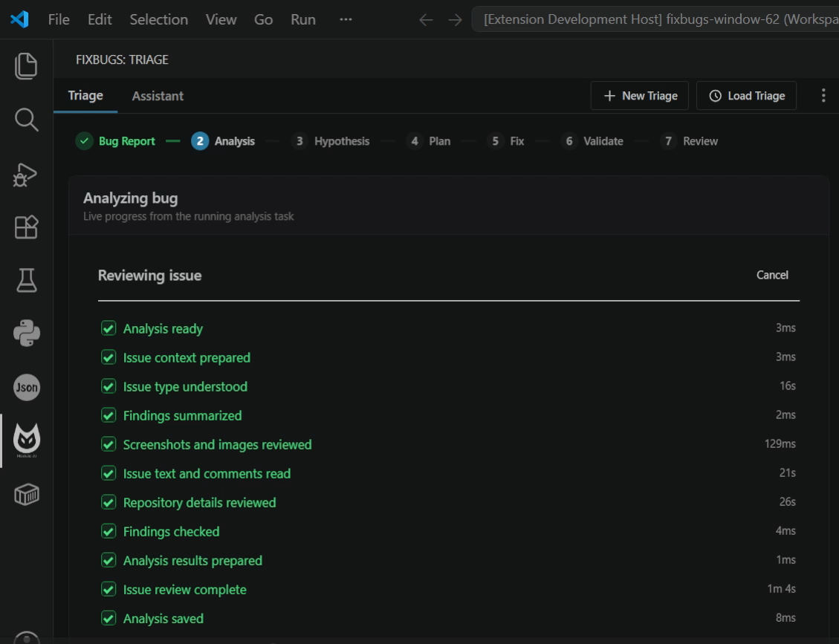The image size is (839, 644).
Task: Expand the hidden menu bar items ellipsis
Action: click(346, 20)
